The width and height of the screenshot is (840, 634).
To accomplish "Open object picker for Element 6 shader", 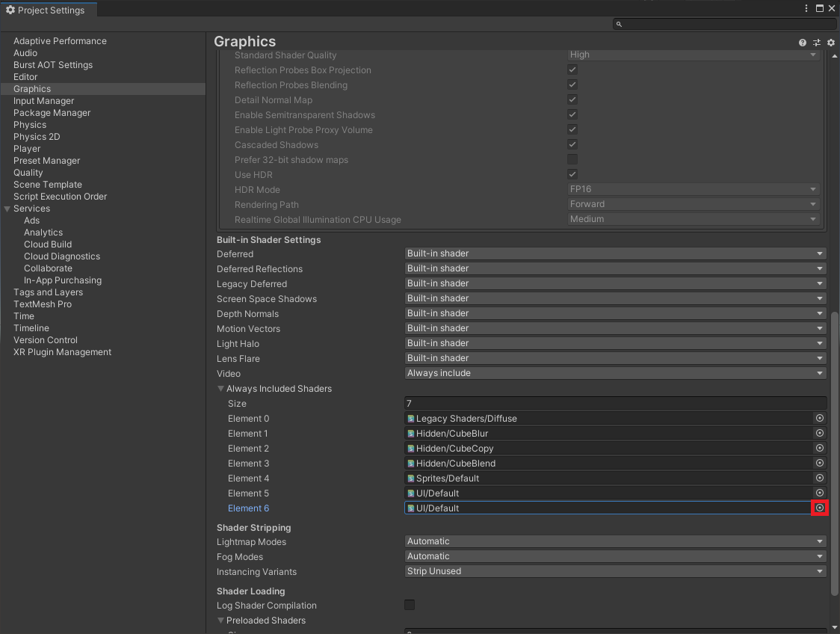I will [819, 508].
